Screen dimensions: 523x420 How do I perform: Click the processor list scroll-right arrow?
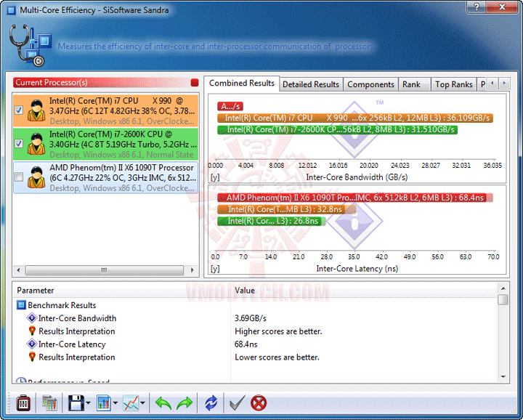[192, 270]
